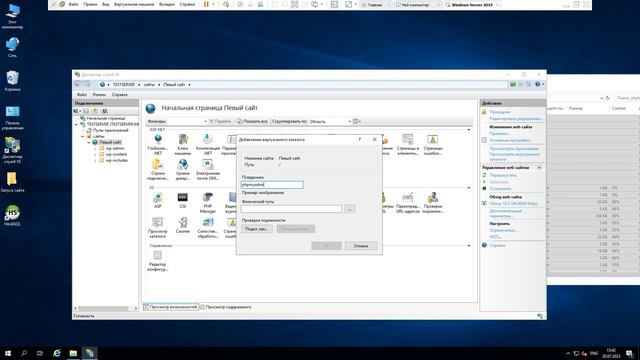Open the Уровни доверия .NET icon
The width and height of the screenshot is (640, 360).
click(x=182, y=169)
